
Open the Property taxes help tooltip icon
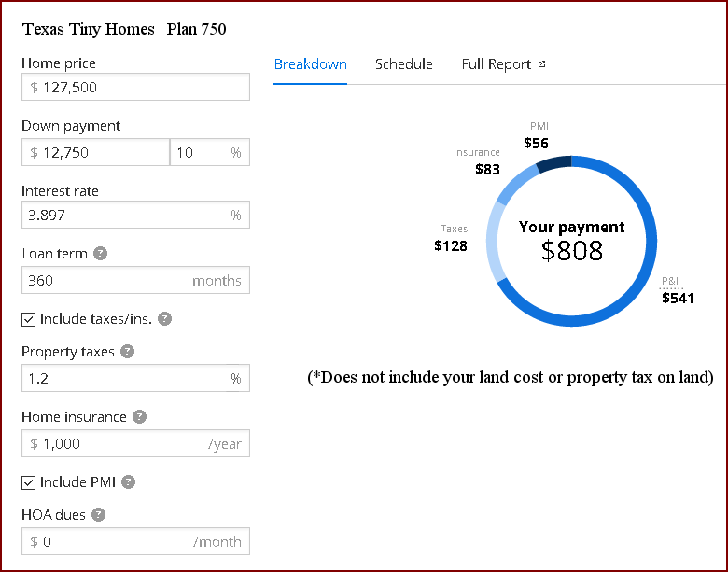(127, 352)
